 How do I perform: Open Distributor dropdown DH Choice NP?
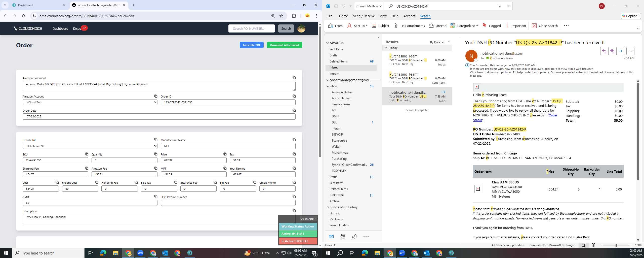point(90,146)
